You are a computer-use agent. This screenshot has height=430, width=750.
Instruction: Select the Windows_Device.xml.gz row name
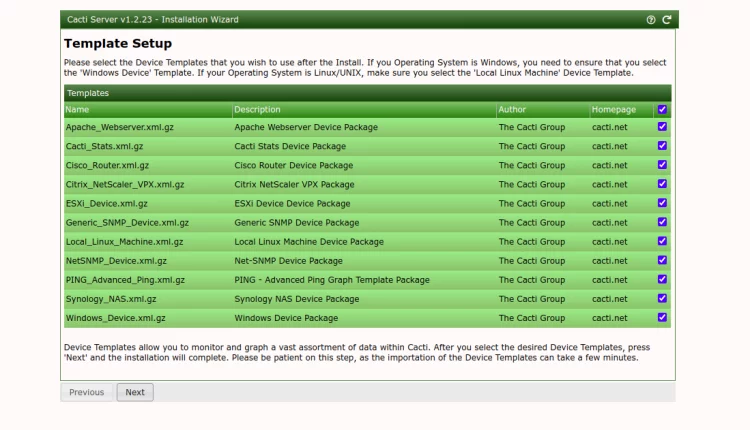pyautogui.click(x=116, y=318)
